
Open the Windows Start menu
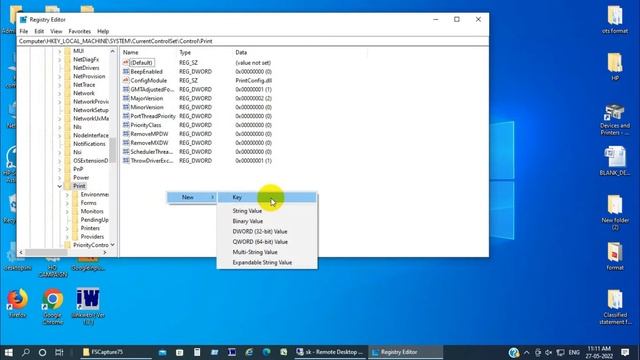8,352
